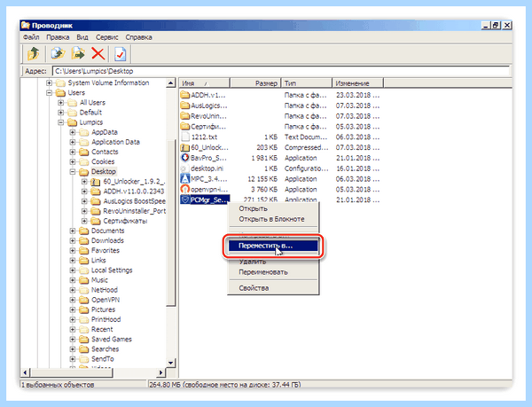Click the Music folder icon in tree
532x407 pixels.
(84, 280)
